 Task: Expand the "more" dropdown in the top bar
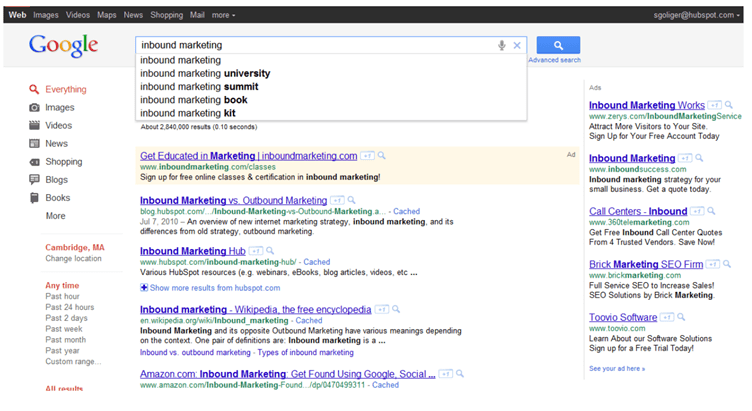click(222, 16)
